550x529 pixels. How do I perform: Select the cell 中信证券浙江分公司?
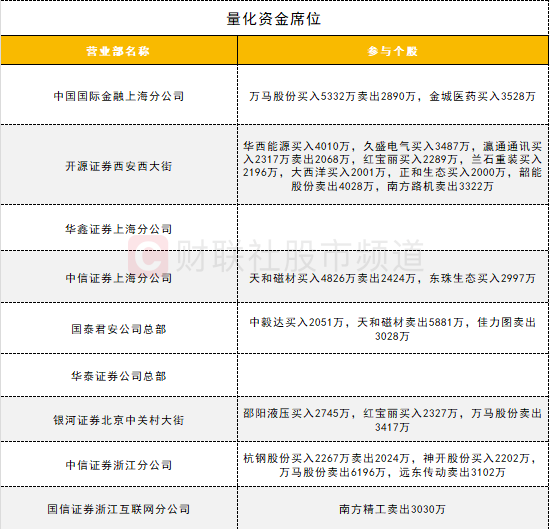(119, 465)
